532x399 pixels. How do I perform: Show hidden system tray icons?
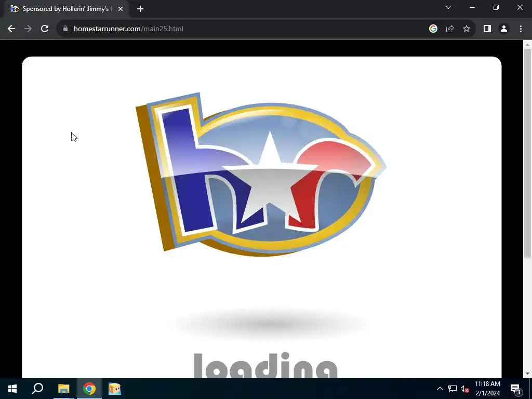click(440, 389)
